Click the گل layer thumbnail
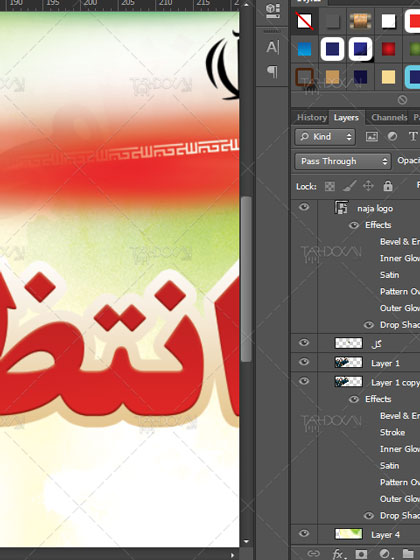Screen dimensions: 420x560 [x=349, y=343]
